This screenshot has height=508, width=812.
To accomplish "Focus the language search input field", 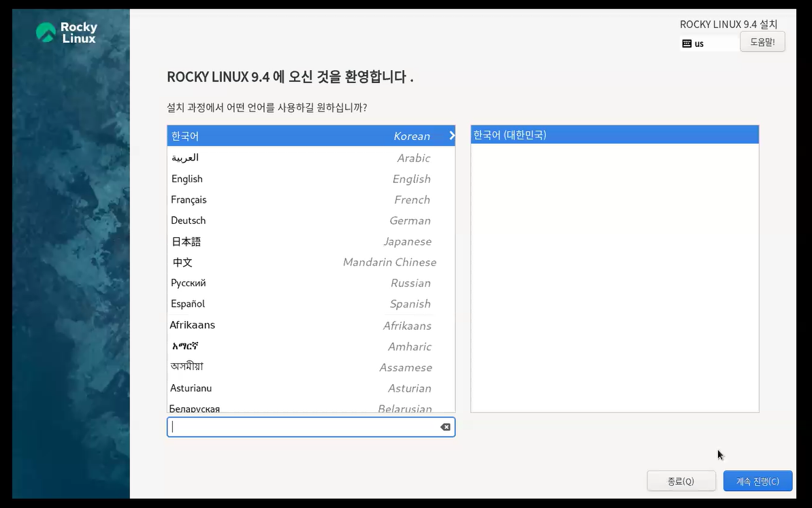I will (x=311, y=427).
